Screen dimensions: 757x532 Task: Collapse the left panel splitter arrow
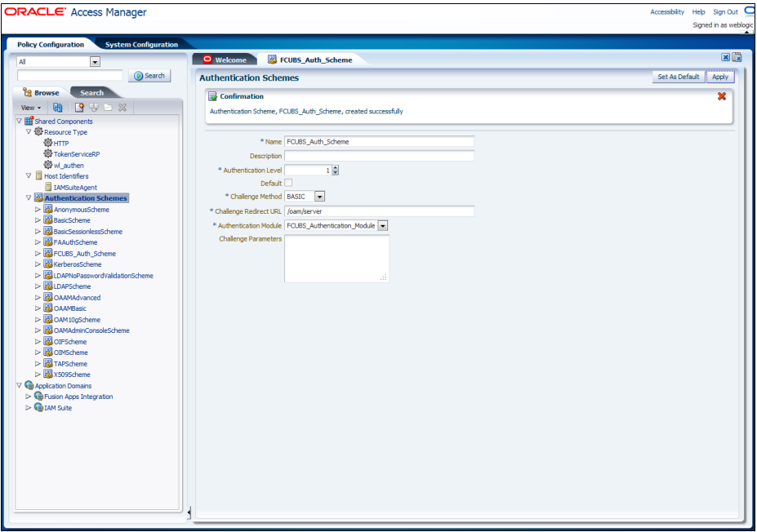[189, 512]
